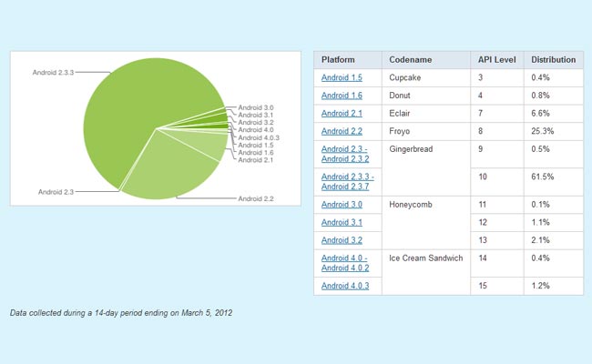
Task: Click the Android 4.0.3 table link
Action: [346, 287]
